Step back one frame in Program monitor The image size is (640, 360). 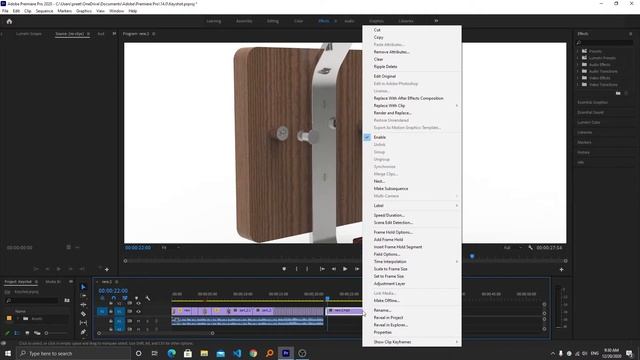point(333,269)
